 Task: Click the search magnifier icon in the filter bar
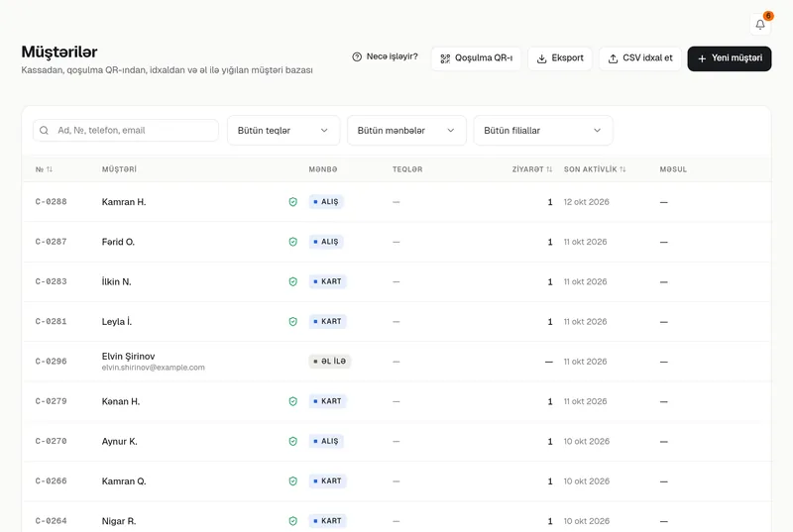[x=44, y=131]
